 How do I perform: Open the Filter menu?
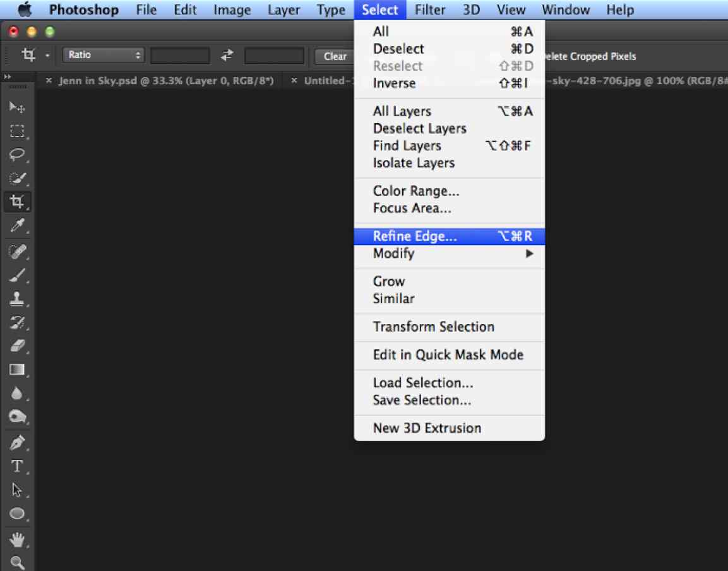430,9
